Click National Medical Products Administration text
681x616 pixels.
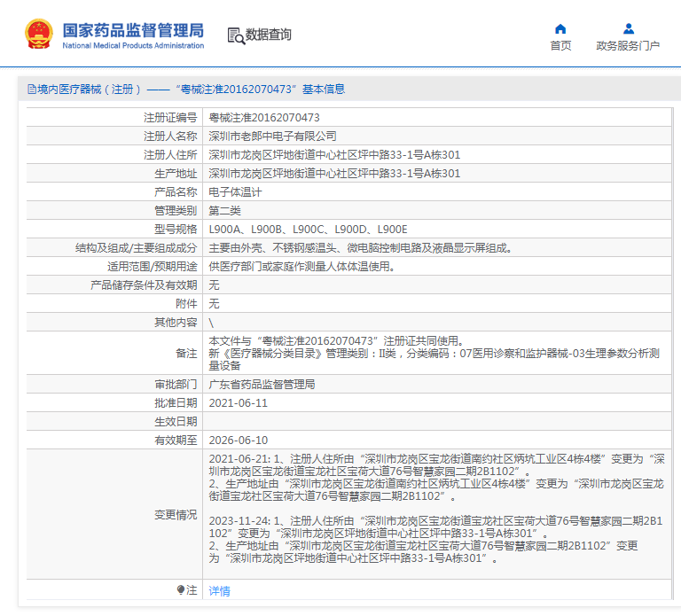tap(133, 45)
